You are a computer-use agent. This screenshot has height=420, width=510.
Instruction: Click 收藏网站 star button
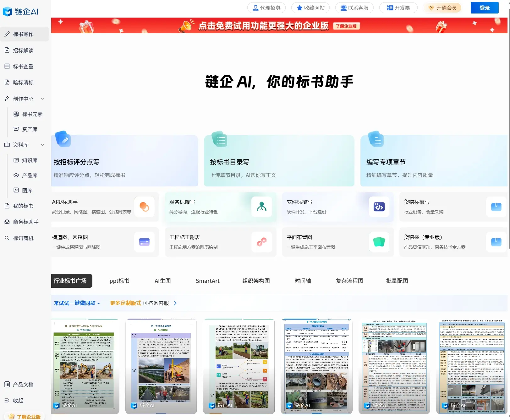pyautogui.click(x=310, y=8)
